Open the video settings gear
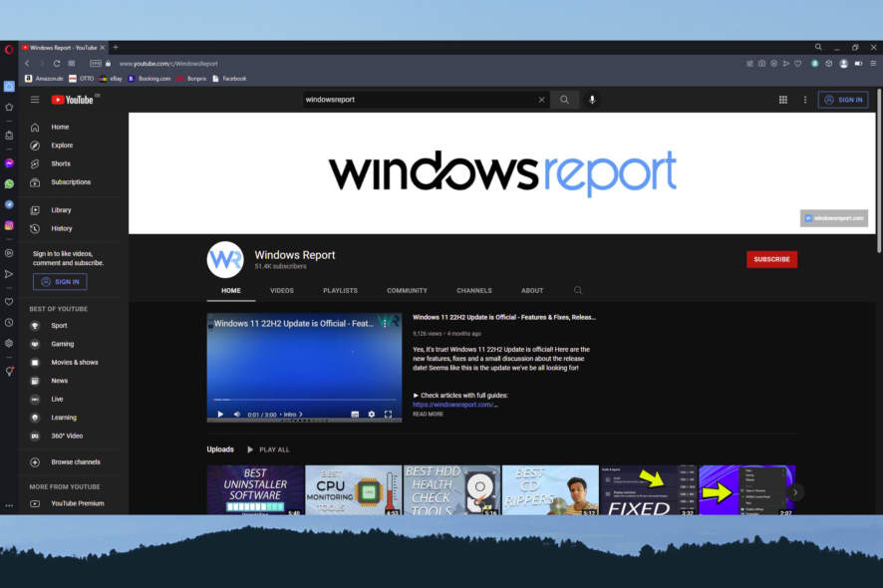883x588 pixels. coord(372,414)
